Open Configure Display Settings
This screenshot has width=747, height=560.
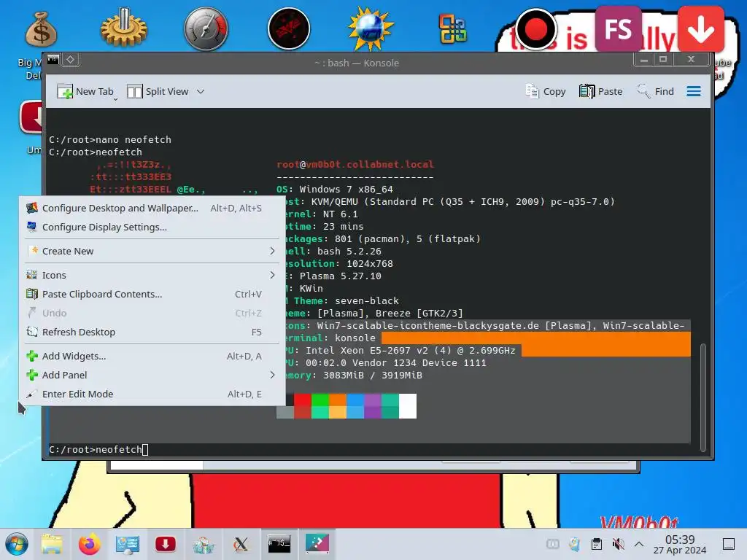click(x=152, y=227)
